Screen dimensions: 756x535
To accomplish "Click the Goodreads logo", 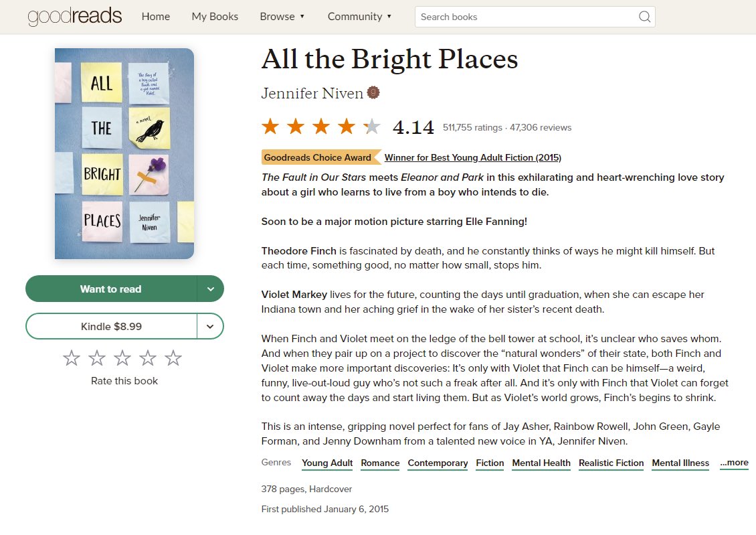I will point(75,16).
